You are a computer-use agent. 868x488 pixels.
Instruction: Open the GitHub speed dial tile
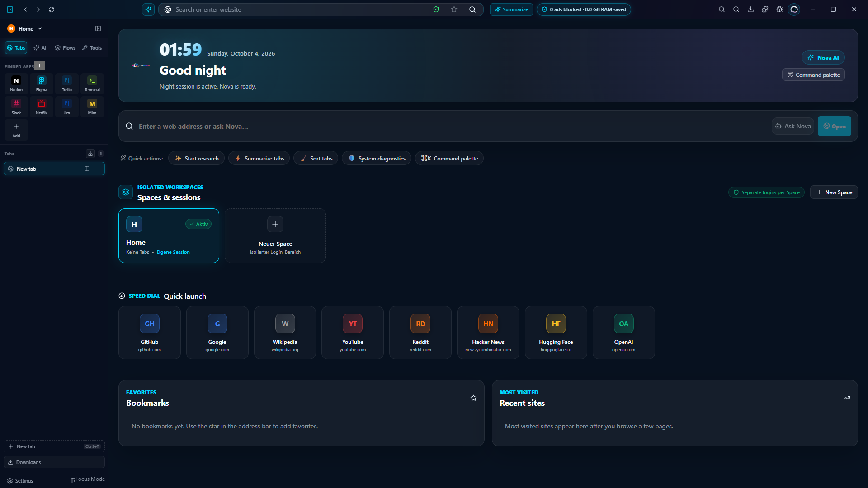pos(150,333)
